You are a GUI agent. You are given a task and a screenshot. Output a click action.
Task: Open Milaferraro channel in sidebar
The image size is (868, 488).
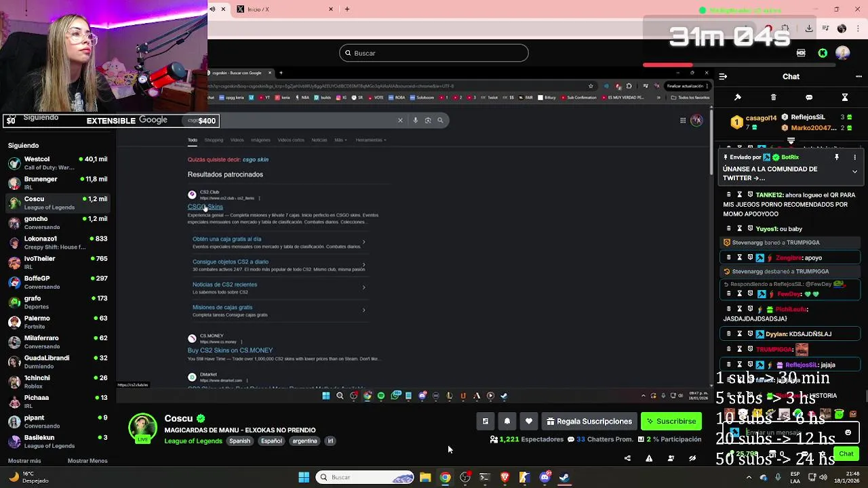(58, 342)
